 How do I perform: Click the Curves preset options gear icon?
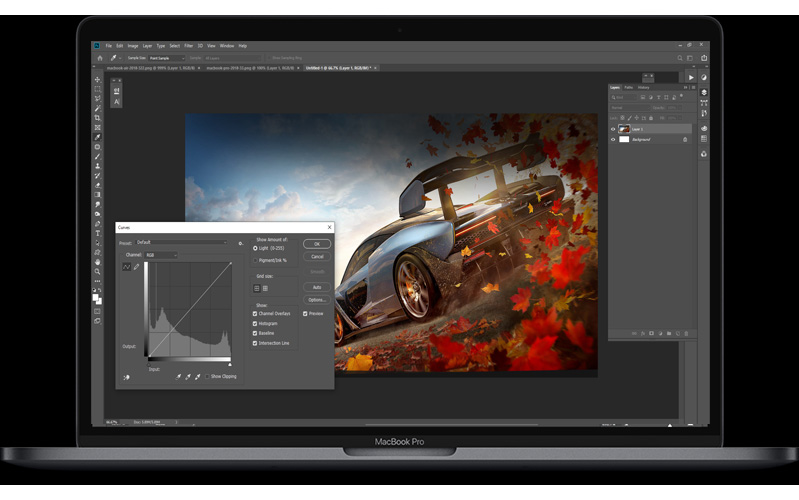click(241, 243)
